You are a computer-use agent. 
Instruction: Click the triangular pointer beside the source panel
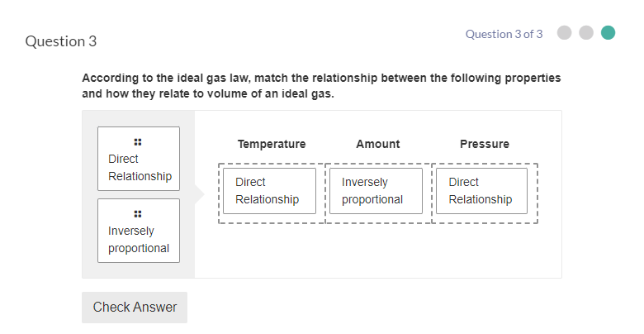click(x=199, y=195)
